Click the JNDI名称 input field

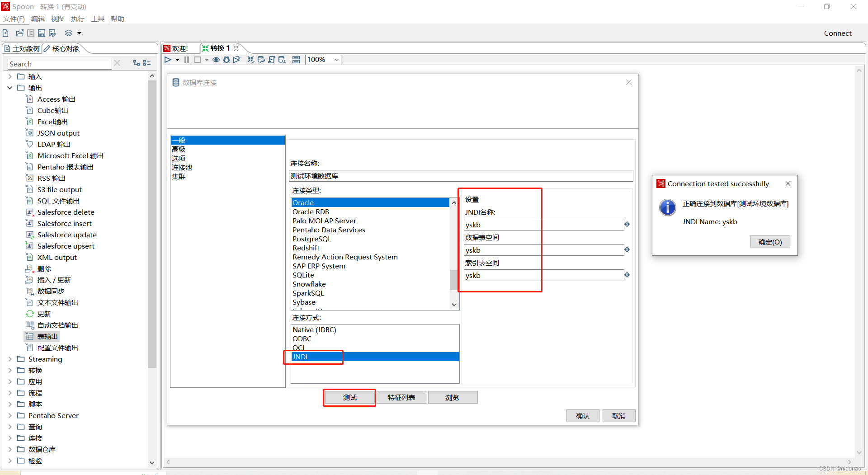544,225
